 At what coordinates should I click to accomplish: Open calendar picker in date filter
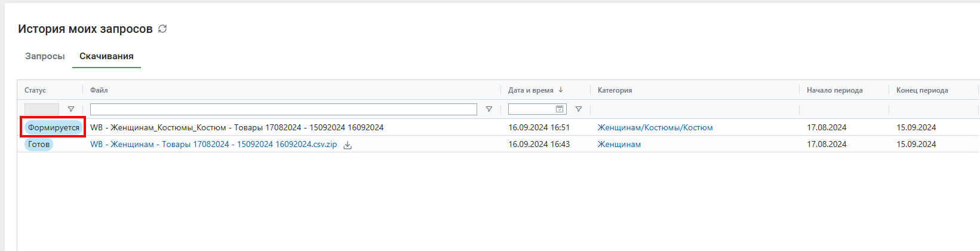pos(560,109)
